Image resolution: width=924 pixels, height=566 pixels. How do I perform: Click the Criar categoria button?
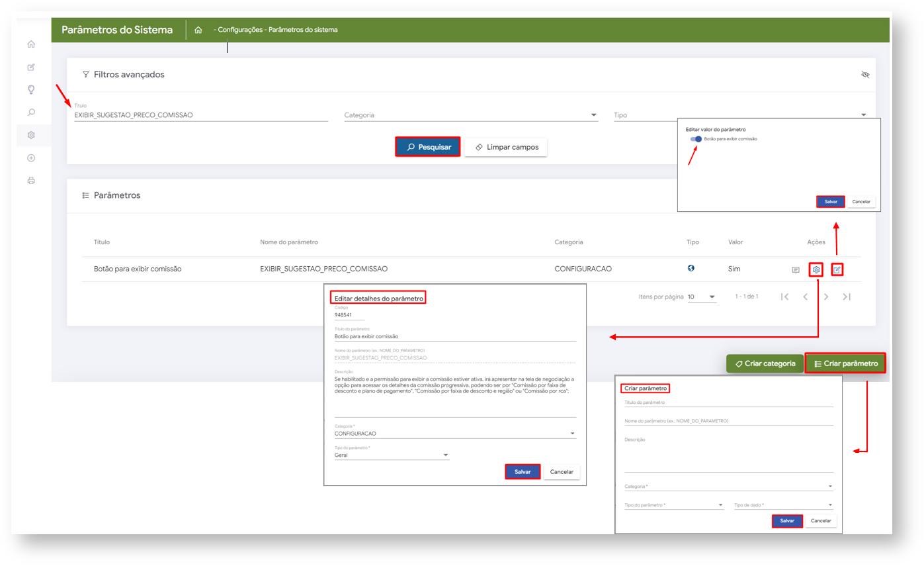click(765, 363)
